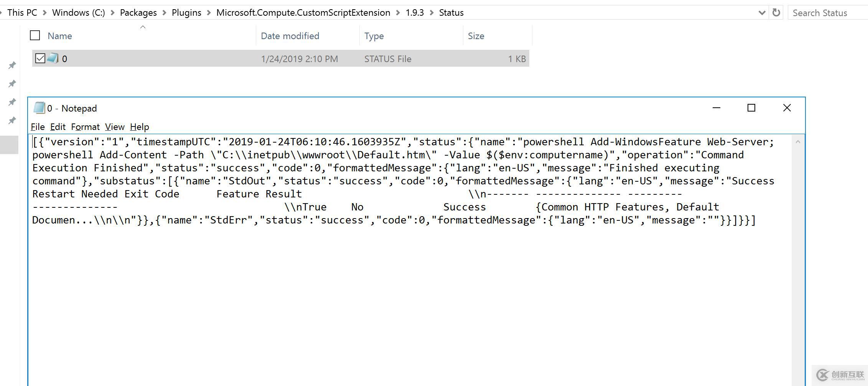Maximize the Notepad window

click(x=751, y=108)
